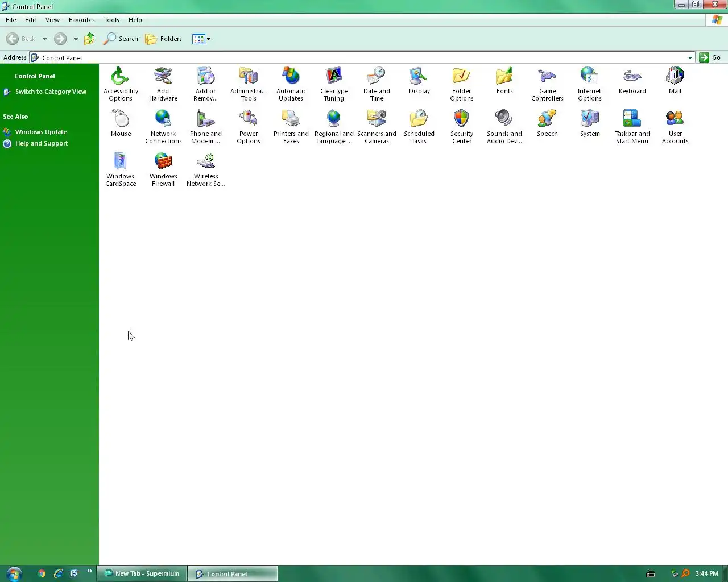Toggle the Folders pane button
The height and width of the screenshot is (582, 728).
(163, 39)
